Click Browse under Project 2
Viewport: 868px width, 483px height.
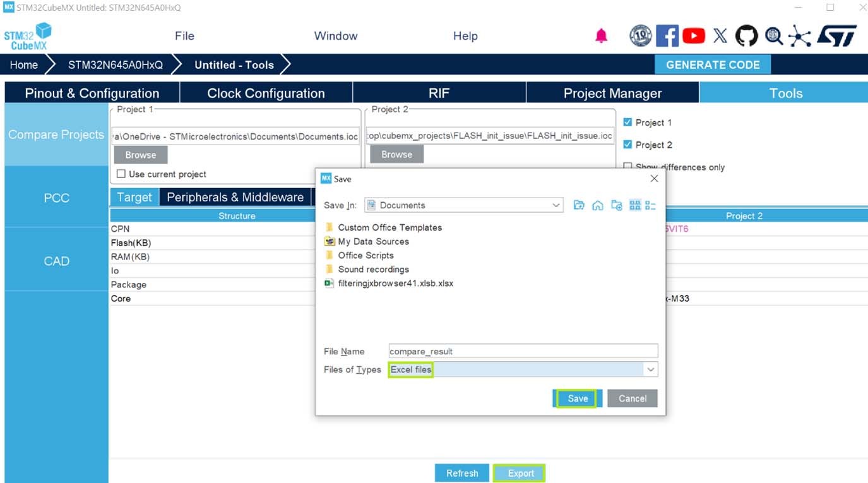(x=396, y=154)
